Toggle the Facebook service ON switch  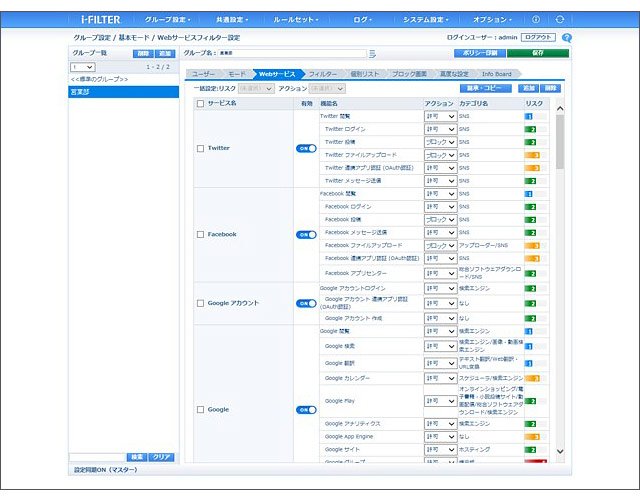tap(306, 235)
